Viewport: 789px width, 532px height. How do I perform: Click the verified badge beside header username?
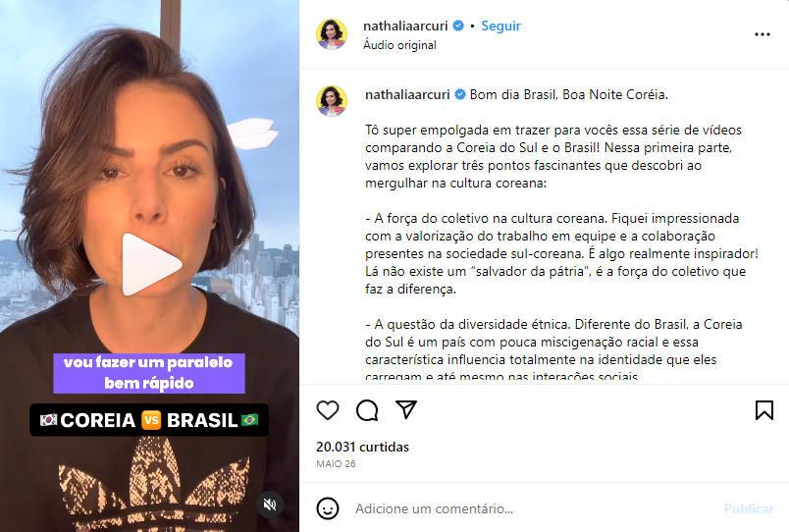tap(458, 26)
